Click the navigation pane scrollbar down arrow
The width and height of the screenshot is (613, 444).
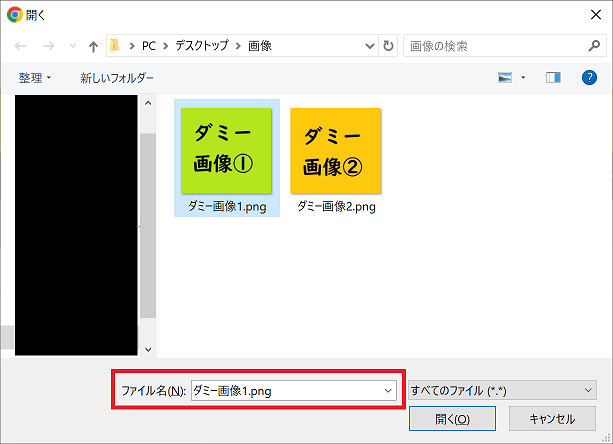[x=148, y=349]
